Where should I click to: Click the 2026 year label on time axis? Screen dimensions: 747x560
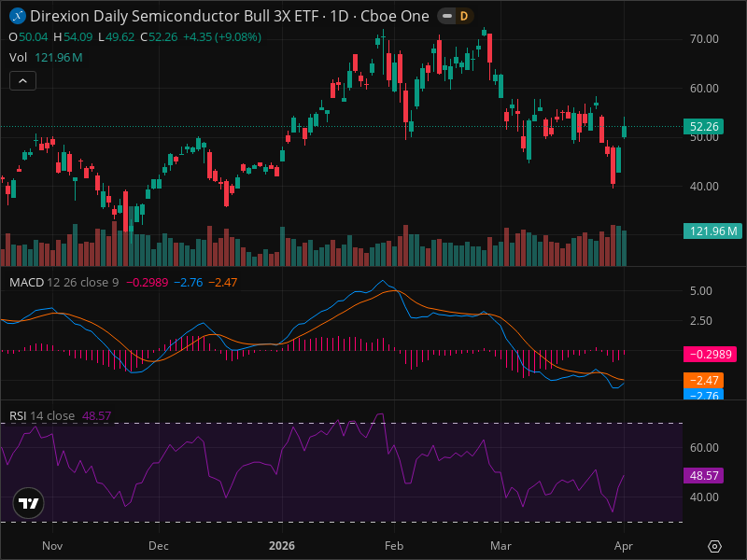(282, 546)
